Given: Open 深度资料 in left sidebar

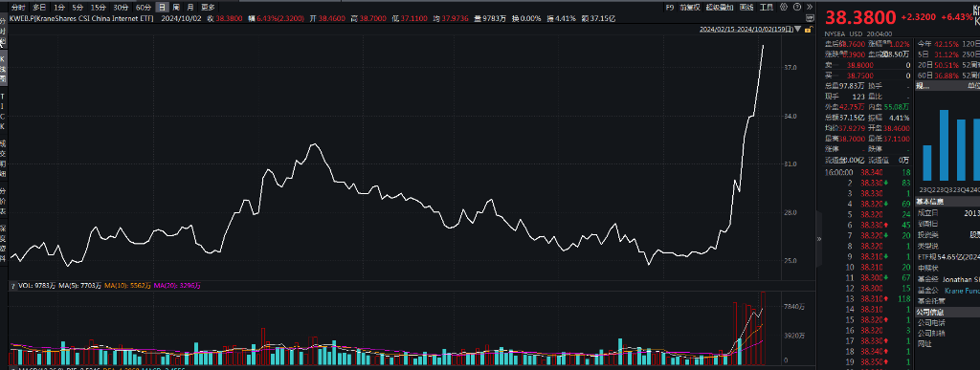Looking at the screenshot, I should (3, 245).
